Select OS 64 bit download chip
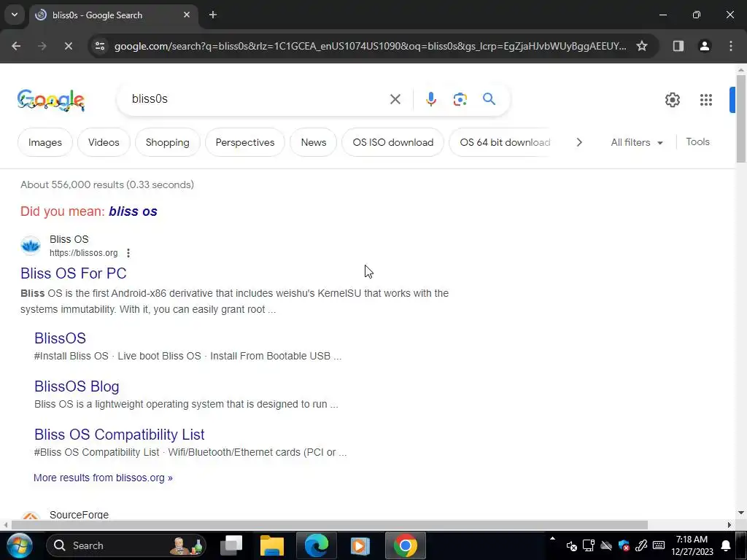747x560 pixels. tap(500, 142)
